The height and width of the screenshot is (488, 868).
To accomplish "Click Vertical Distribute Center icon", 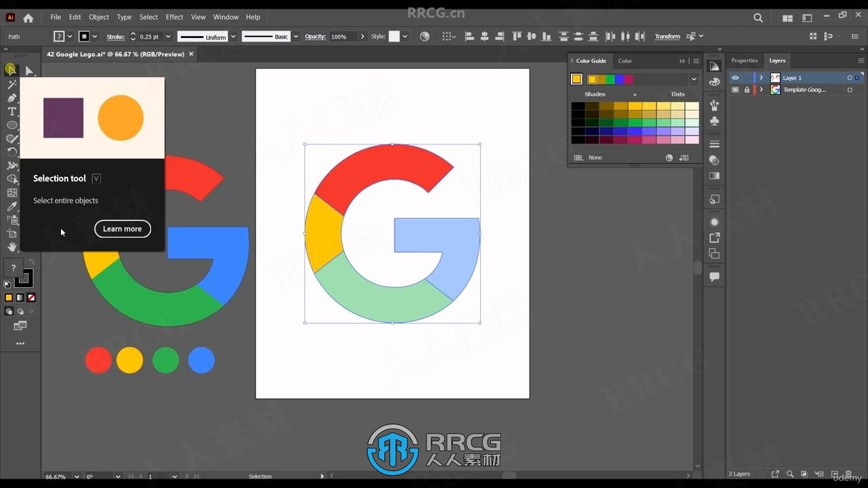I will (x=578, y=37).
